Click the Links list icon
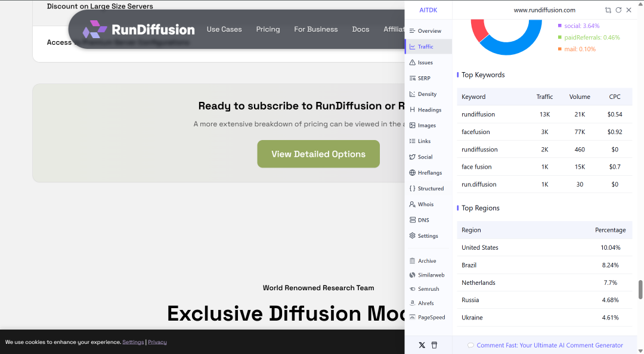644x354 pixels. pyautogui.click(x=413, y=141)
